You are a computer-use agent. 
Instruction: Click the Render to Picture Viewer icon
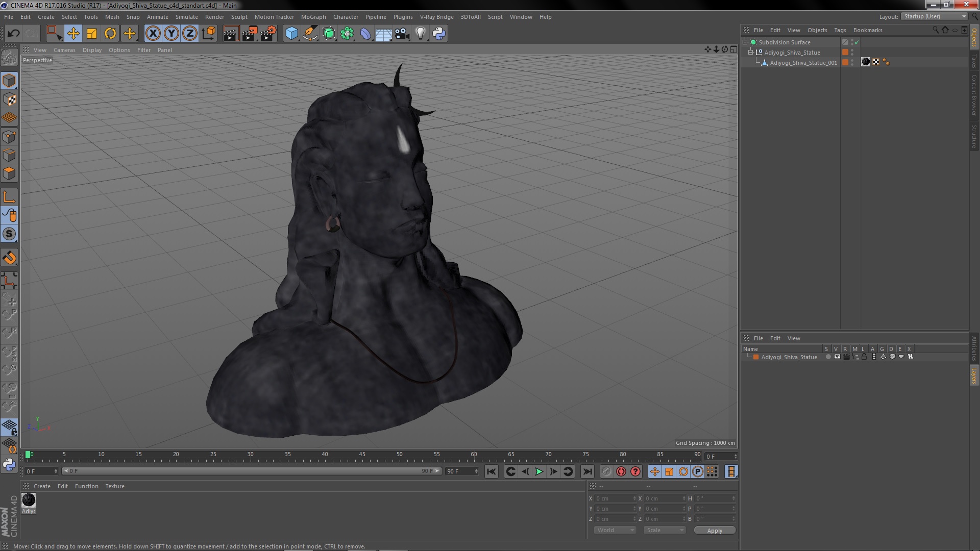(250, 34)
